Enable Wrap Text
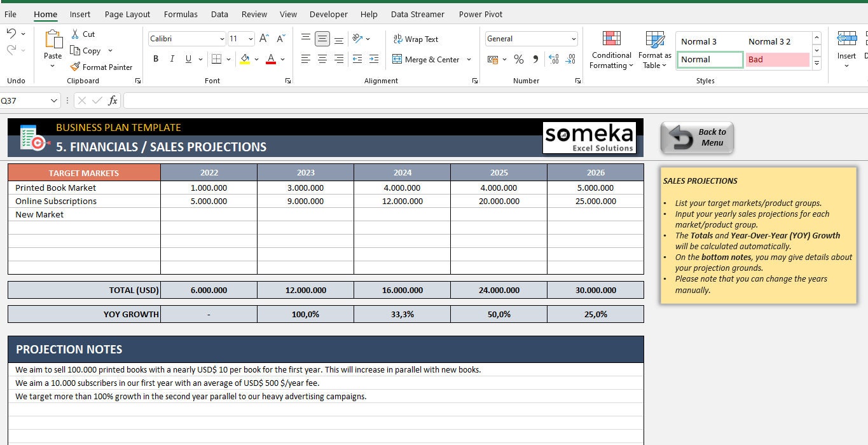 click(x=416, y=39)
